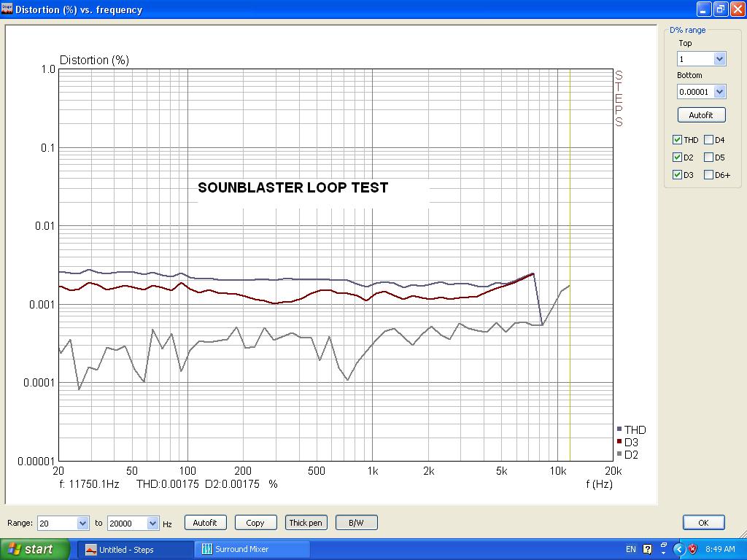Click the frequency range Autofit button
Viewport: 747px width, 560px height.
click(205, 522)
